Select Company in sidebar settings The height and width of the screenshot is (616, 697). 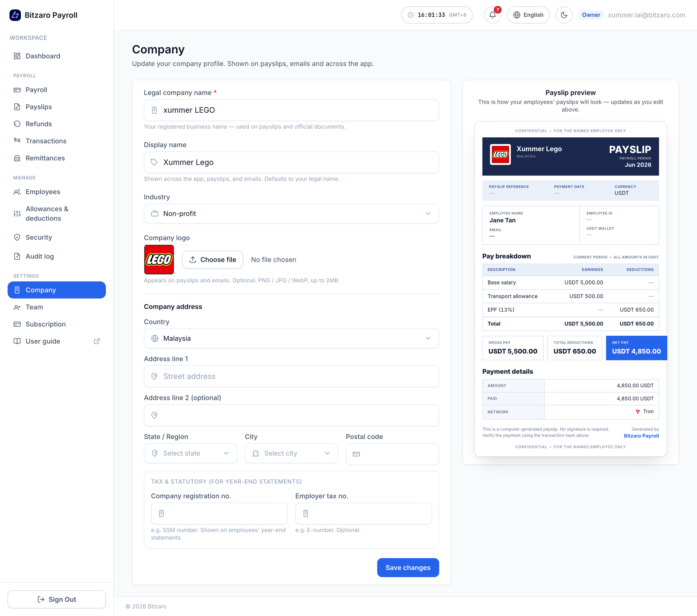click(x=57, y=290)
